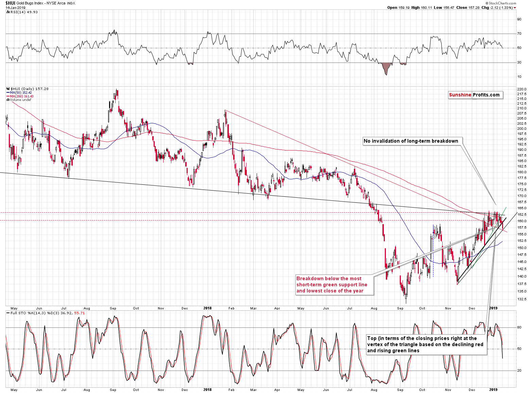
Task: Click the 'Close 157.28' quote value
Action: (467, 7)
